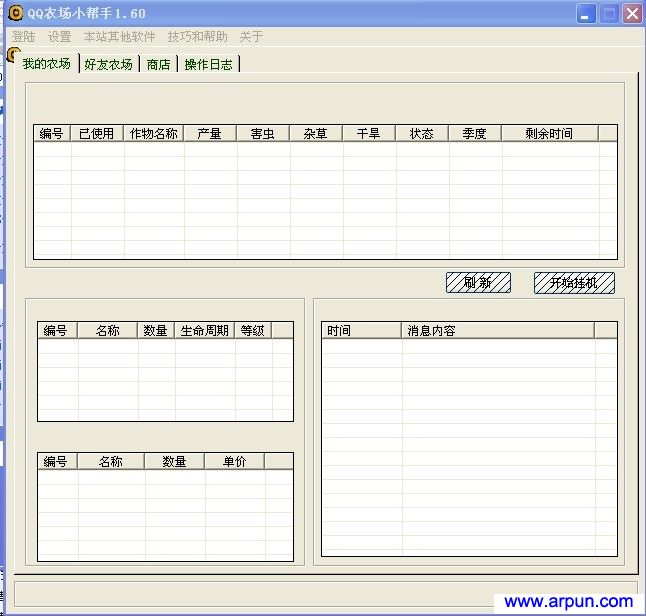Click the 开始挂机 button
The height and width of the screenshot is (616, 646).
(574, 283)
